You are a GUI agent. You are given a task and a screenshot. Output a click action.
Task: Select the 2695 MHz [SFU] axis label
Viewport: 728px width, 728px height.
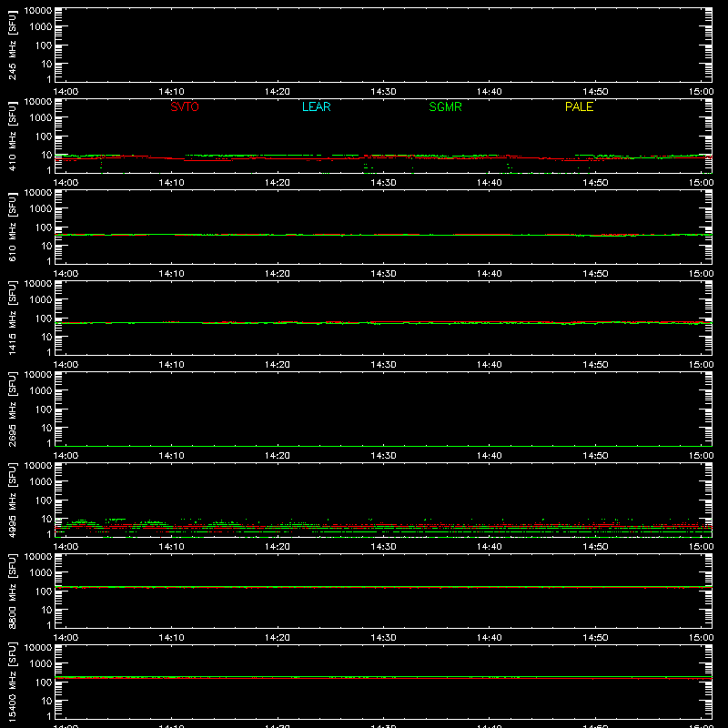(12, 409)
